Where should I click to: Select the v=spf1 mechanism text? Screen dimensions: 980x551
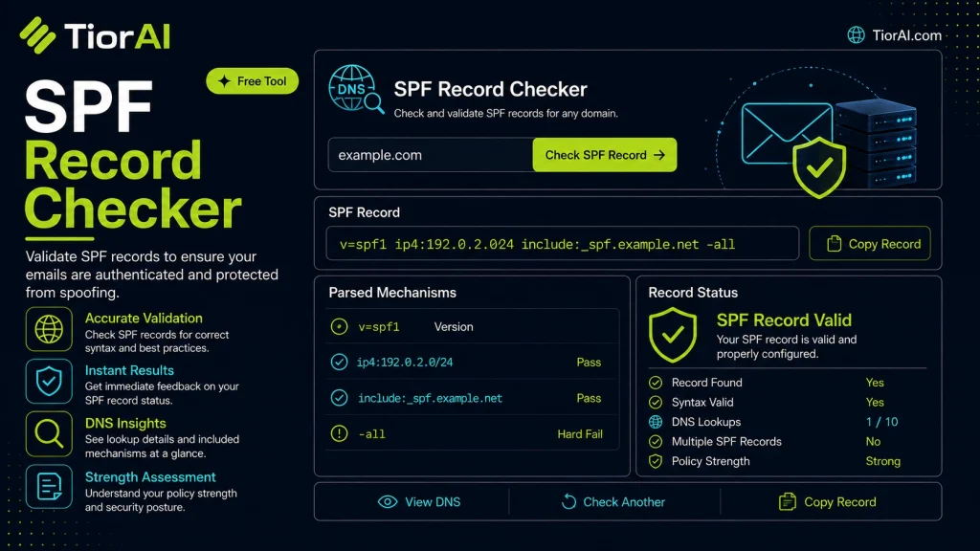(379, 327)
